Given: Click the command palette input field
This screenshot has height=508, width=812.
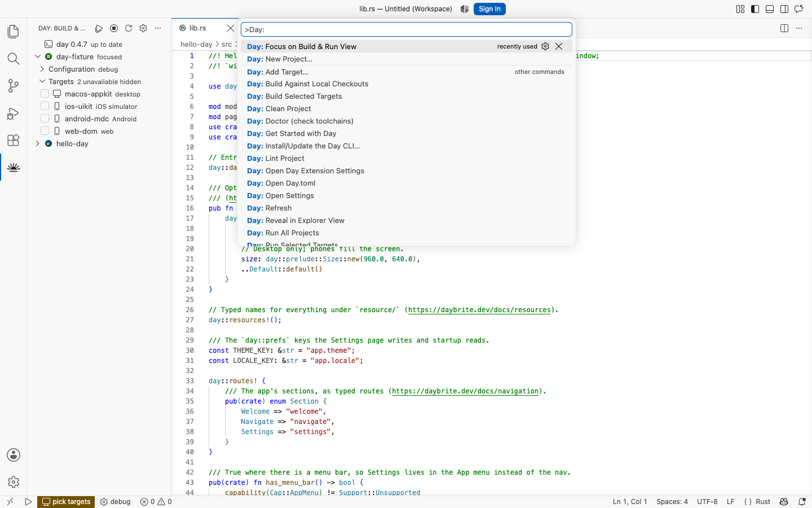Looking at the screenshot, I should pyautogui.click(x=407, y=29).
